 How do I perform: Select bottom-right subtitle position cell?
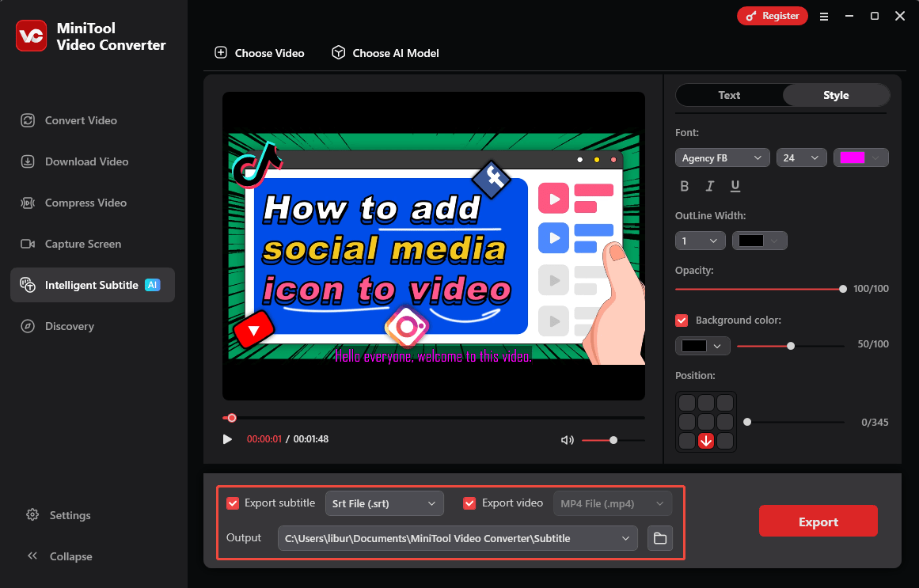click(x=725, y=441)
